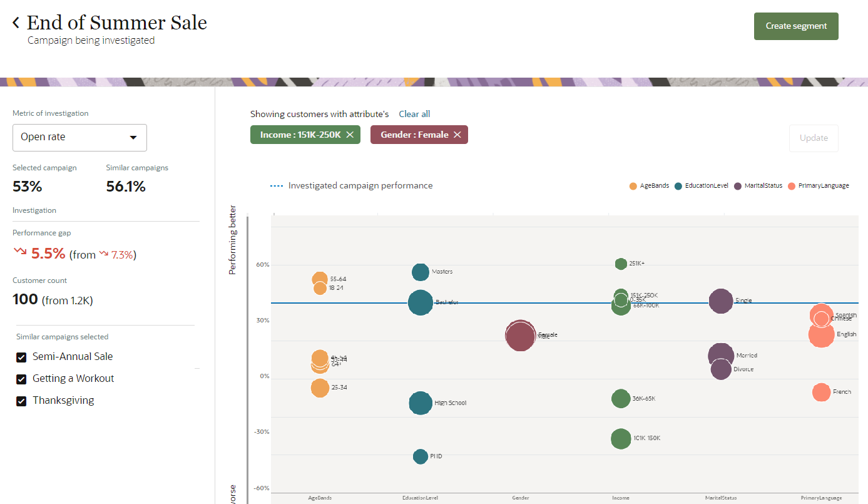This screenshot has height=504, width=868.
Task: Select the PHD education bubble
Action: point(421,456)
